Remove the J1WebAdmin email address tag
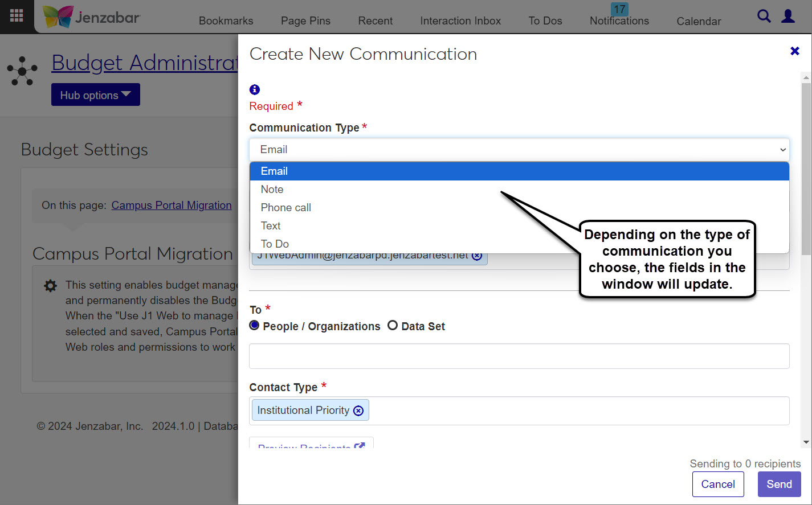812x505 pixels. 477,256
